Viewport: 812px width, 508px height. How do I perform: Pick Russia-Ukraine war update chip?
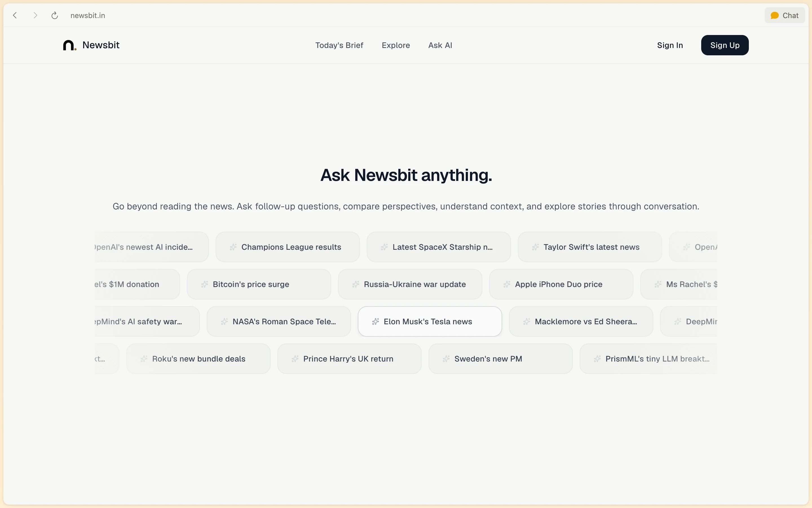pos(410,284)
